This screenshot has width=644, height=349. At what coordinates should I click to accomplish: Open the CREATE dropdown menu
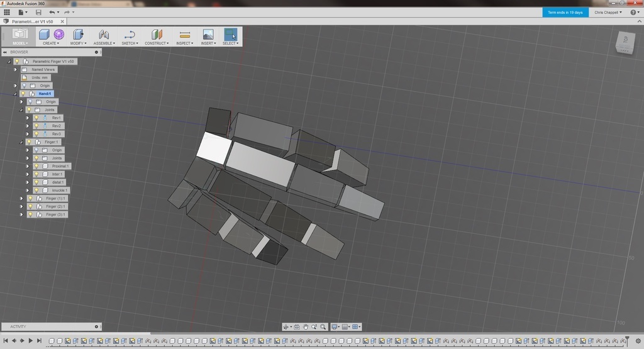coord(51,43)
